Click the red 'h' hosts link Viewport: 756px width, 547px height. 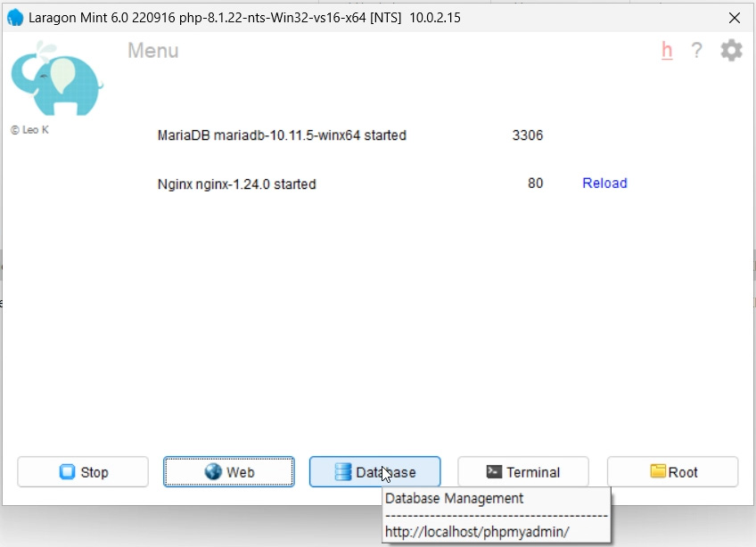(667, 50)
